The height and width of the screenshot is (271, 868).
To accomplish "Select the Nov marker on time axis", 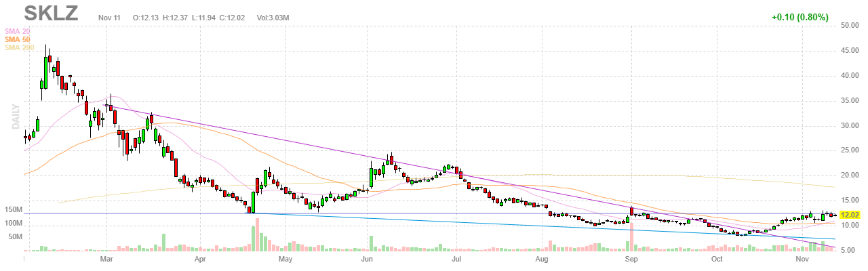I will 802,259.
